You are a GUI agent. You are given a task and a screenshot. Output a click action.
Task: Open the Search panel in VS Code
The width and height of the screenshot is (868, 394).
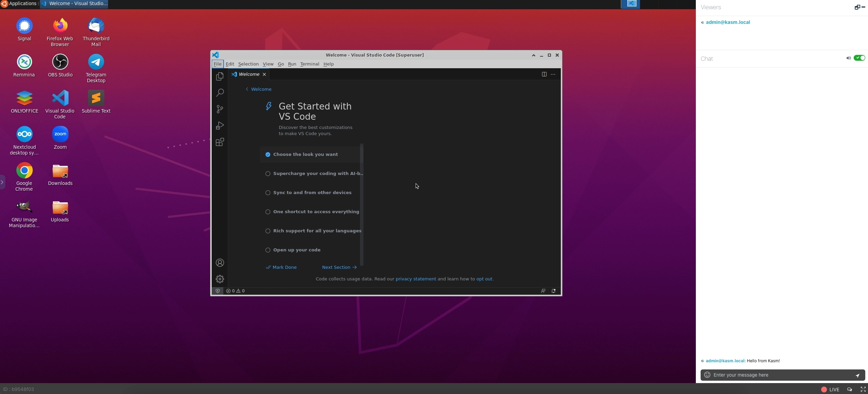(x=219, y=93)
